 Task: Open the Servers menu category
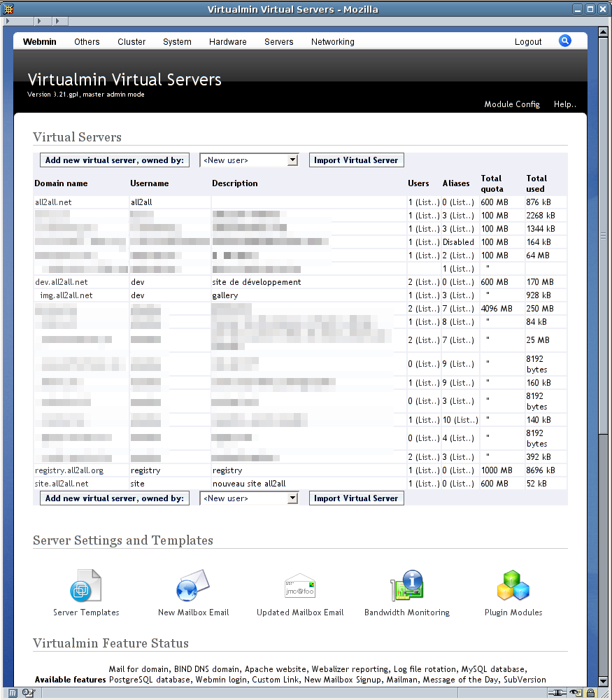tap(278, 42)
